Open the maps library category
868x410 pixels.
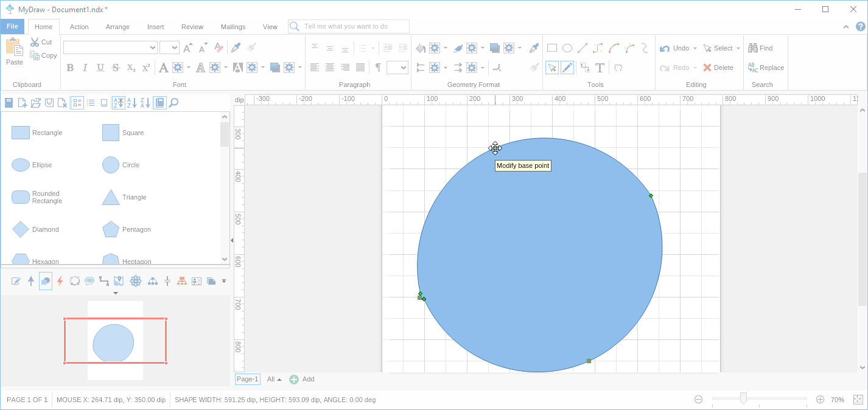click(x=119, y=281)
